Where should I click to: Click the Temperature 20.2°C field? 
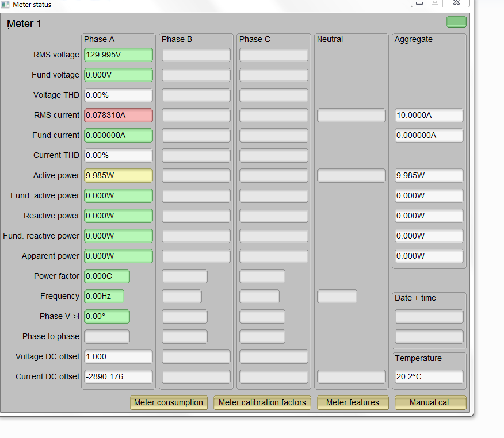click(x=429, y=376)
